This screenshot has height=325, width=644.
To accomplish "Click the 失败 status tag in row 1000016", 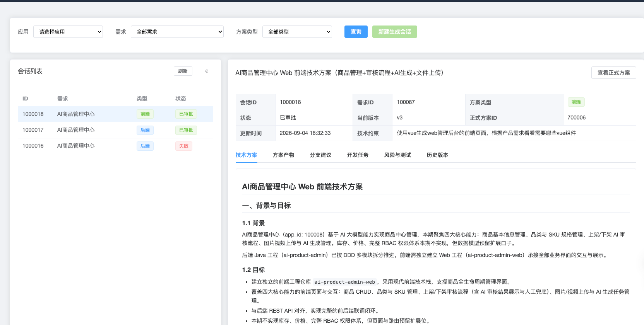I will point(184,146).
